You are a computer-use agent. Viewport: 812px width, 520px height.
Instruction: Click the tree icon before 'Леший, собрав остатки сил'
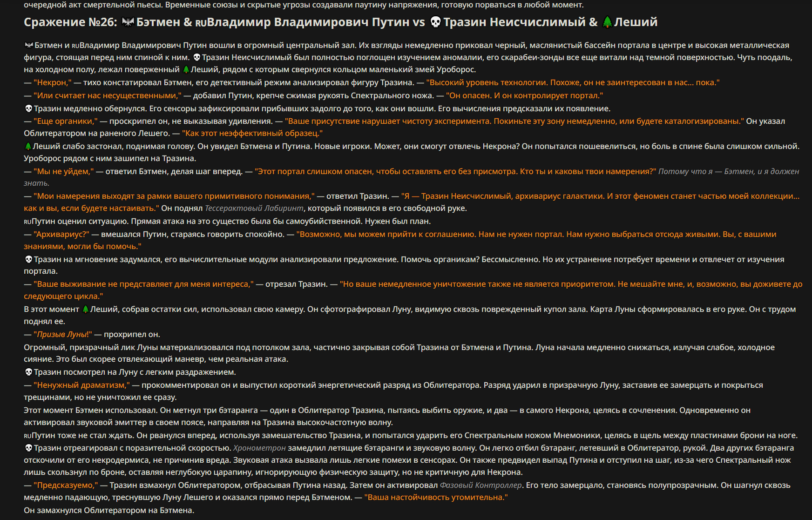85,309
